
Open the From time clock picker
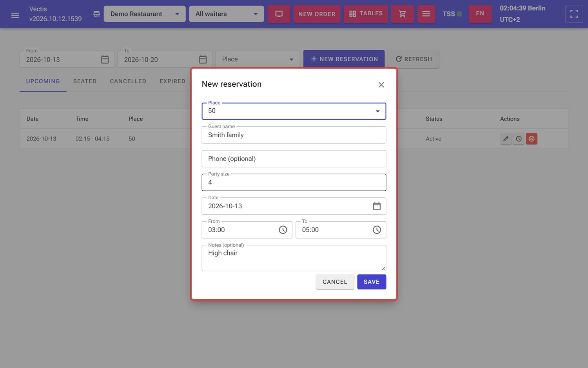[x=283, y=230]
